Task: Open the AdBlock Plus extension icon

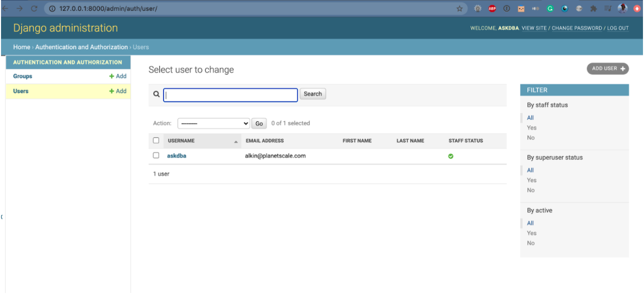Action: [x=492, y=9]
